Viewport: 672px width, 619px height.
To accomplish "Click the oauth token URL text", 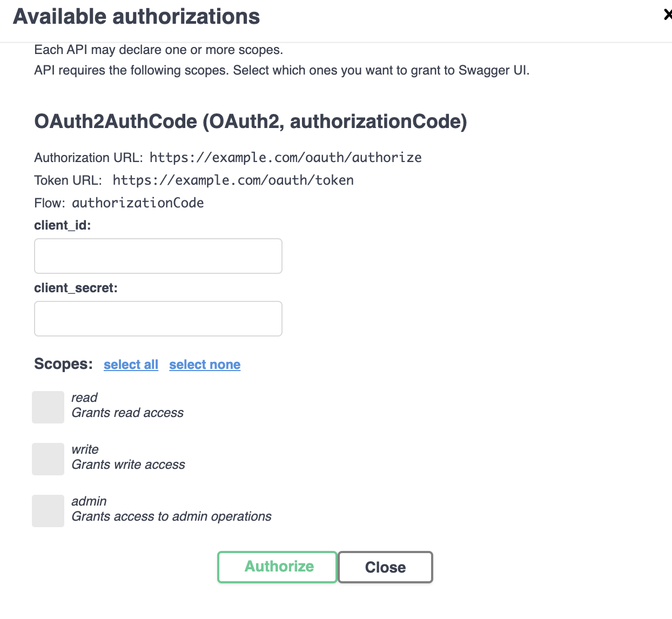I will click(233, 180).
